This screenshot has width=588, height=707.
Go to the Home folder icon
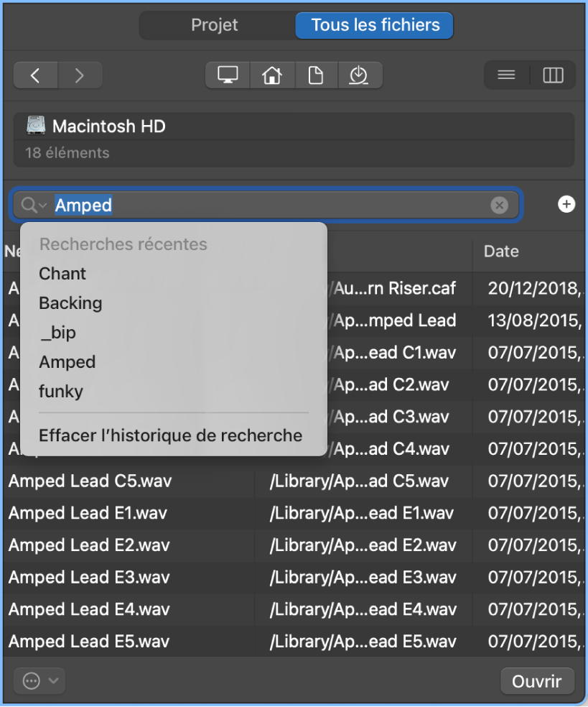click(271, 75)
